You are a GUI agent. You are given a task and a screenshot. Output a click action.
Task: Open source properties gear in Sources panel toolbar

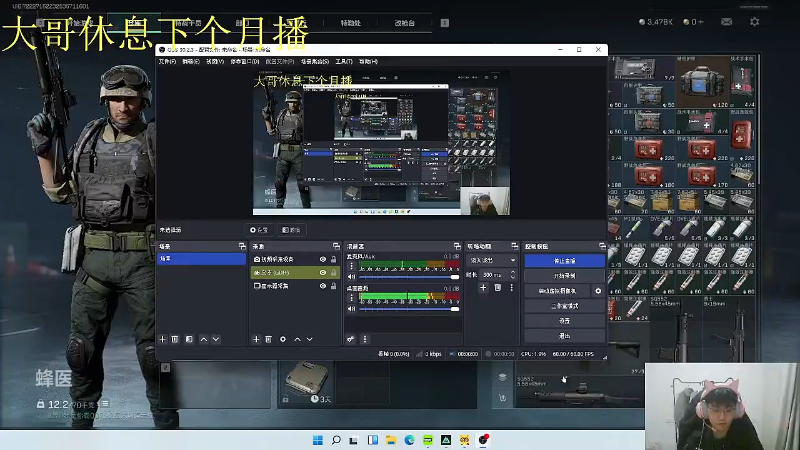click(x=283, y=339)
